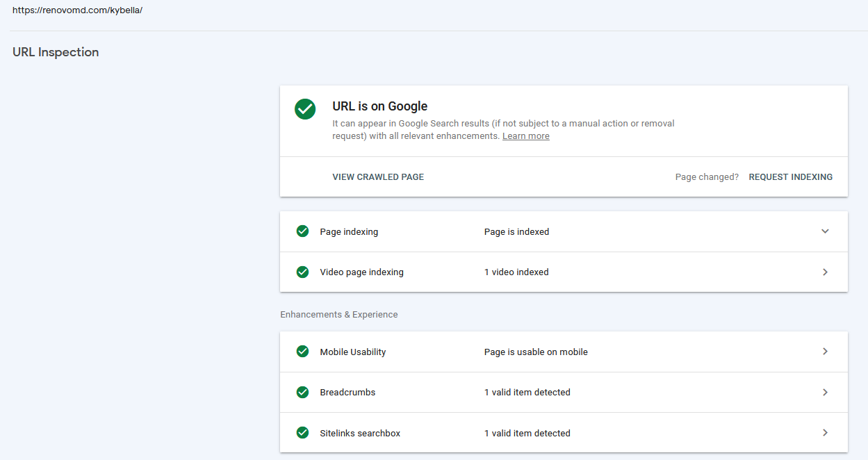Click the green check icon next to Sitelinks searchbox
This screenshot has height=460, width=868.
tap(302, 433)
